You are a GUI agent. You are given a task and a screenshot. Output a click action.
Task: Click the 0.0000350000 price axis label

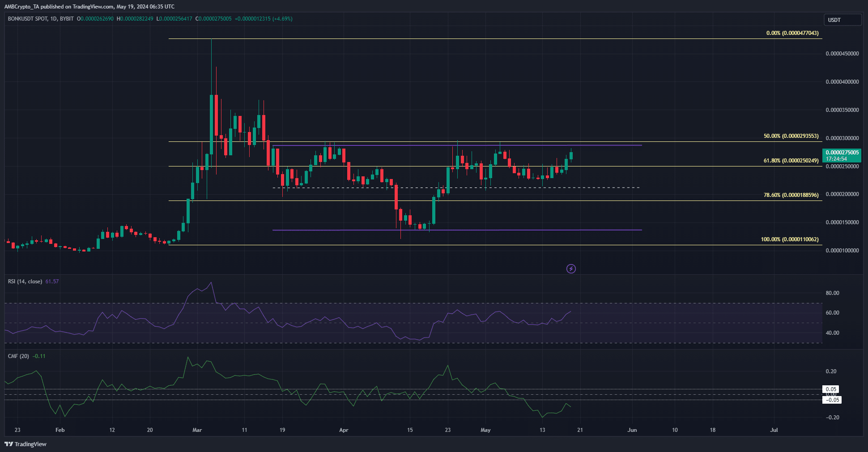click(842, 110)
